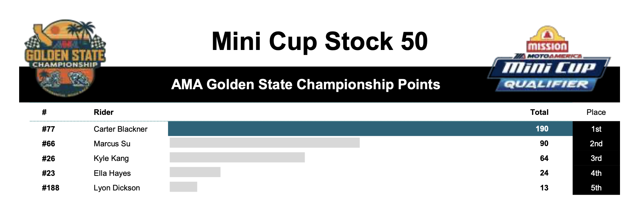Click the Mini Cup Stock 50 title

(x=320, y=42)
